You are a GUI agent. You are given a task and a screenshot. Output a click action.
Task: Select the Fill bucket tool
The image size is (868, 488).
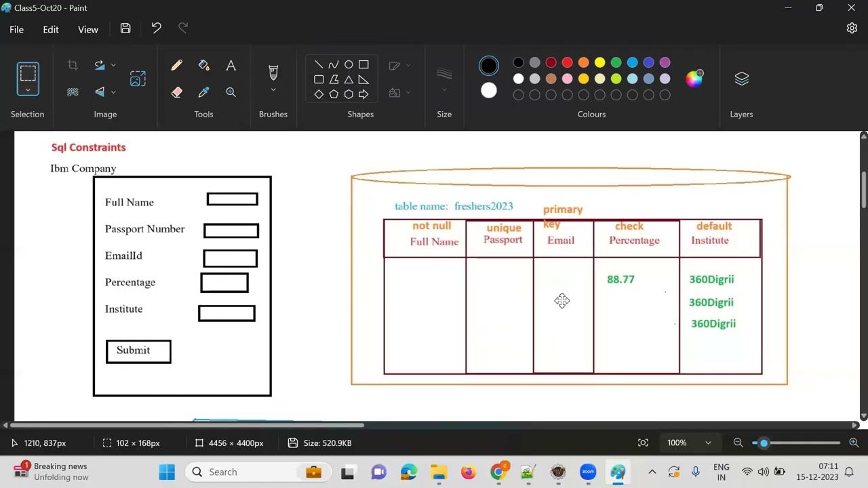tap(203, 65)
